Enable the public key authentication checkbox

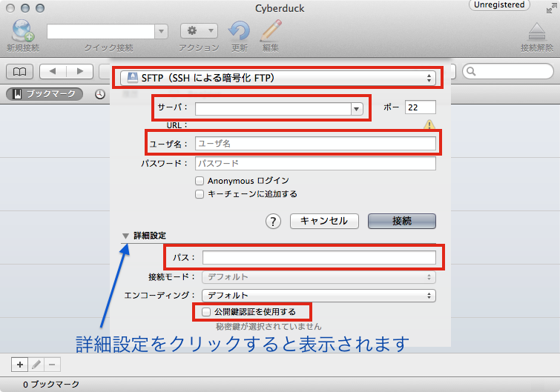(206, 312)
